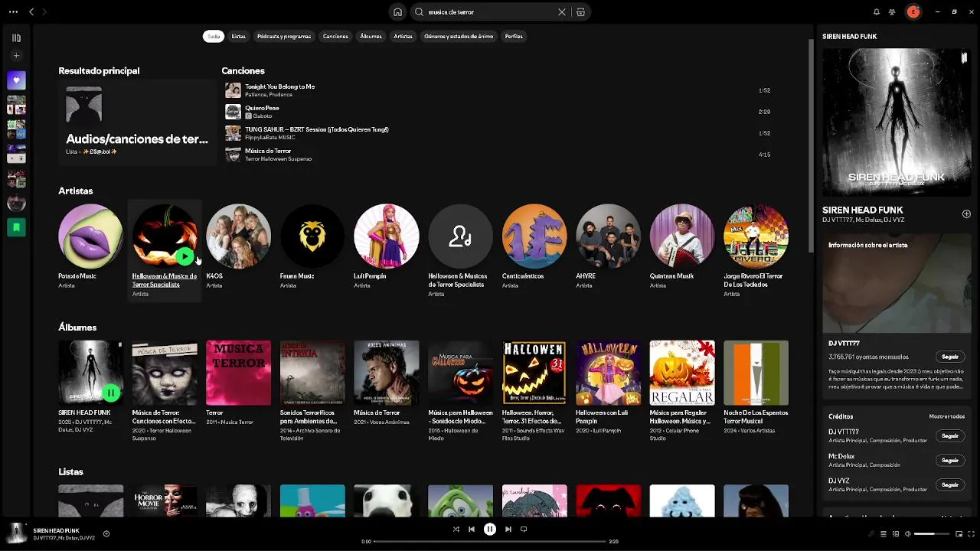Adjust the volume slider
Image resolution: width=980 pixels, height=551 pixels.
[x=931, y=534]
